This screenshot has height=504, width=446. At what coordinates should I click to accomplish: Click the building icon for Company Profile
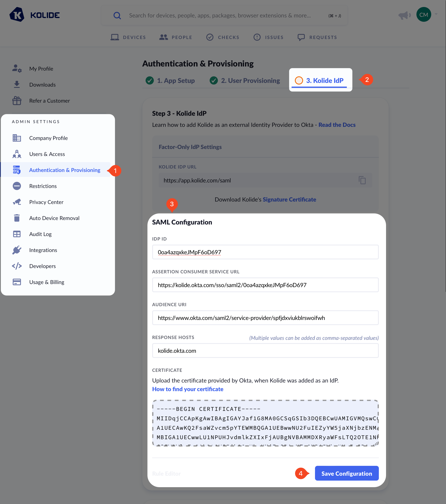pos(17,138)
